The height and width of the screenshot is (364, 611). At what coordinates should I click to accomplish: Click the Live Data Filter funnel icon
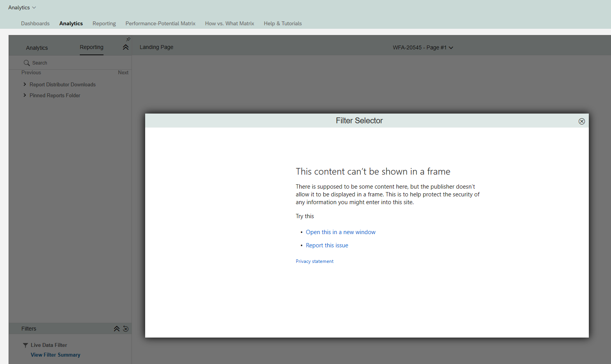(x=25, y=345)
